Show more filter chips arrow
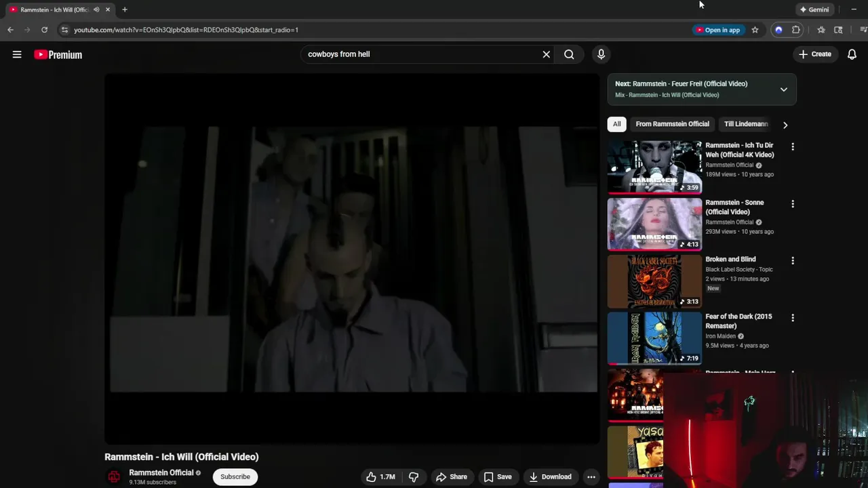 785,125
